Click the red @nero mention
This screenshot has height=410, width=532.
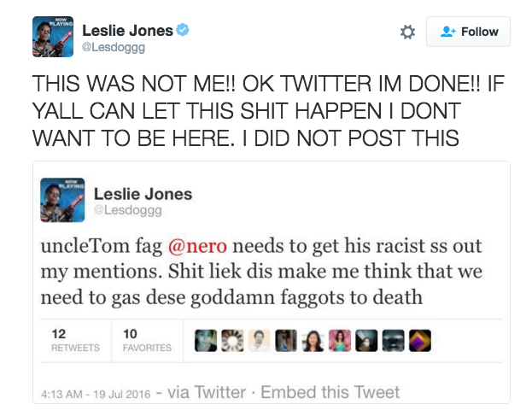click(197, 246)
